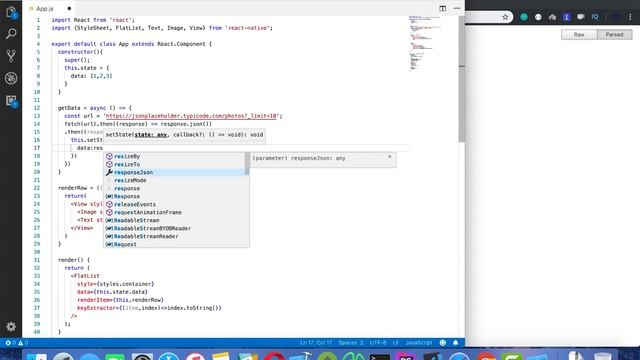Click the teal round Chrome extension icon

524,17
